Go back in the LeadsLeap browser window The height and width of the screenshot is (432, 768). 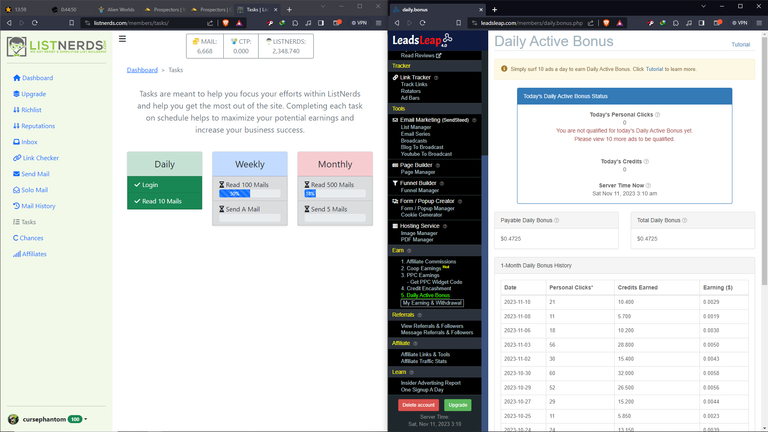tap(397, 23)
